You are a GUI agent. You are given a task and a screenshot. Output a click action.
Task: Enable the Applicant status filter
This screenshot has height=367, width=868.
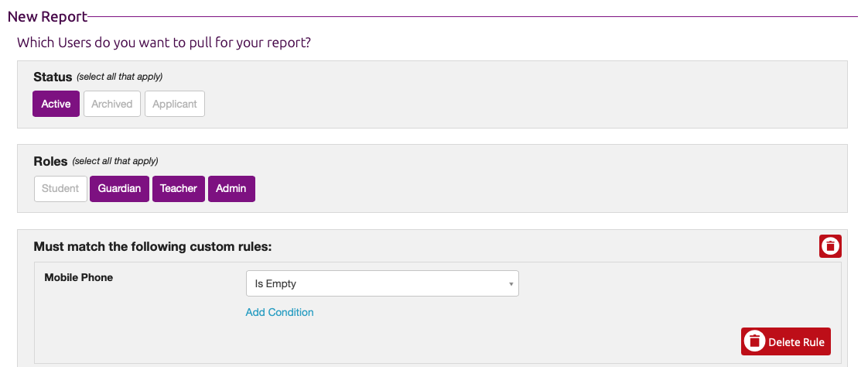[x=175, y=104]
